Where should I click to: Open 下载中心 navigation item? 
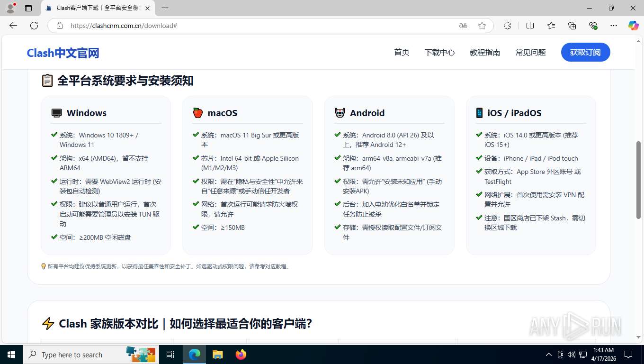tap(439, 53)
